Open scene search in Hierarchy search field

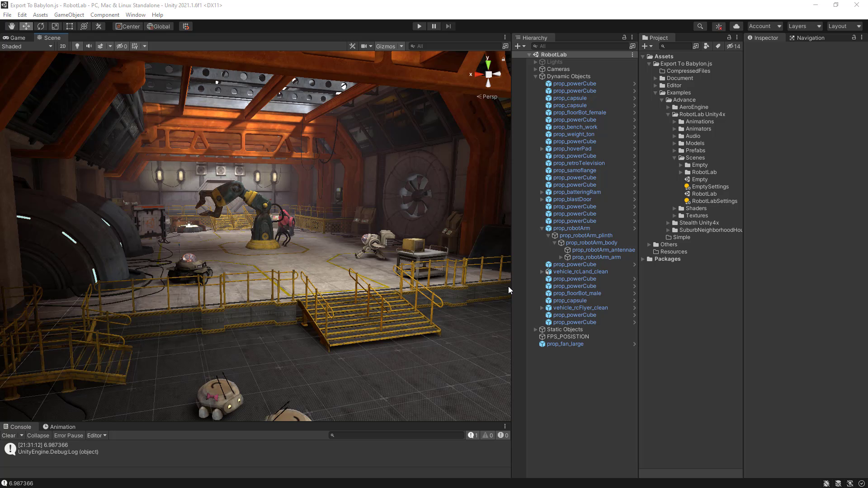point(632,46)
